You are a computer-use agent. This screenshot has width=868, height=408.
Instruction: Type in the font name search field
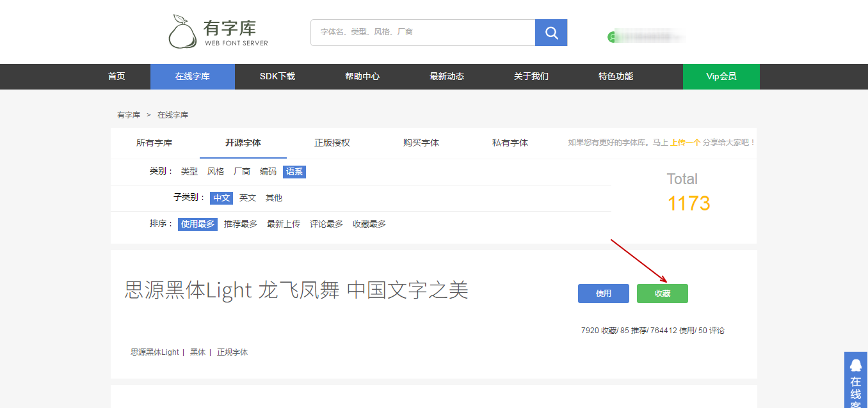pyautogui.click(x=422, y=32)
